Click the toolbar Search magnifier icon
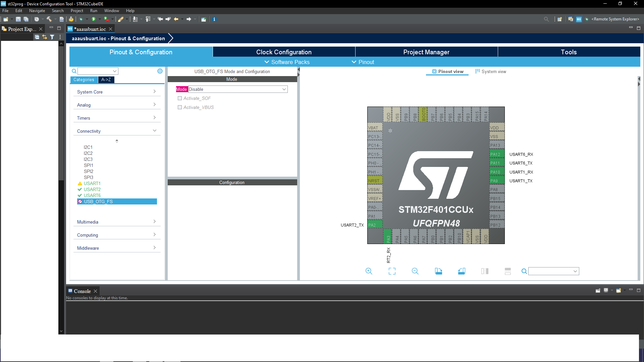 (546, 19)
